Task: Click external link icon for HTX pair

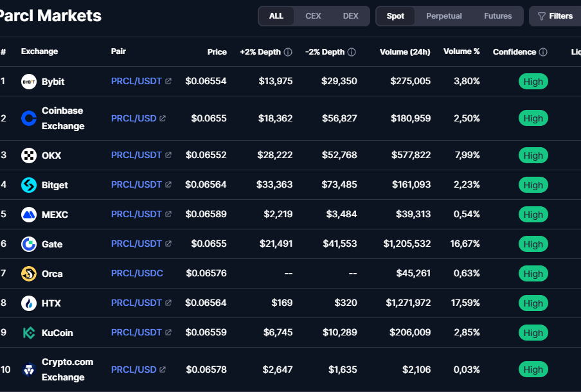Action: [x=168, y=303]
